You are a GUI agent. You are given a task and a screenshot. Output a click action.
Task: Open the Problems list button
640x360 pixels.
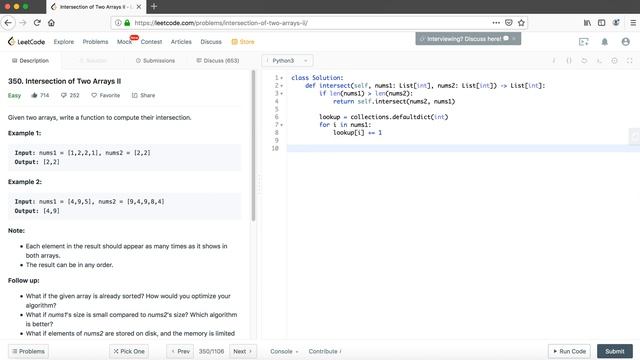[28, 351]
